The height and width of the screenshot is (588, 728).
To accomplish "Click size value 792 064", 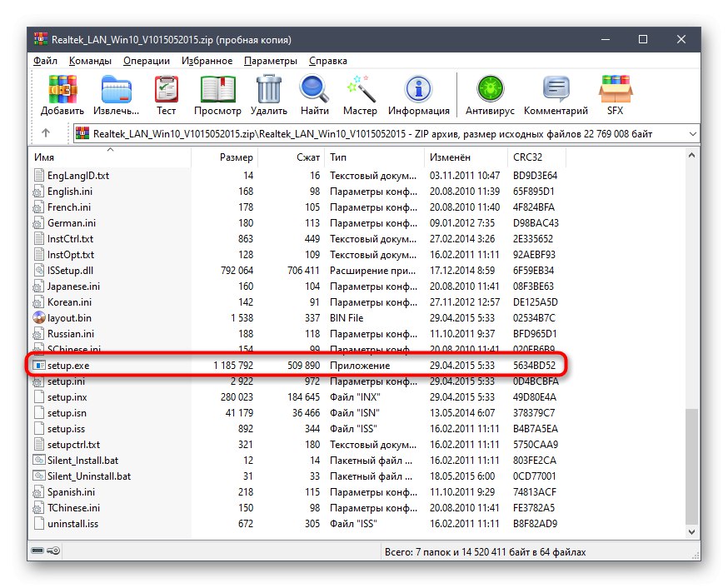I will [x=237, y=271].
